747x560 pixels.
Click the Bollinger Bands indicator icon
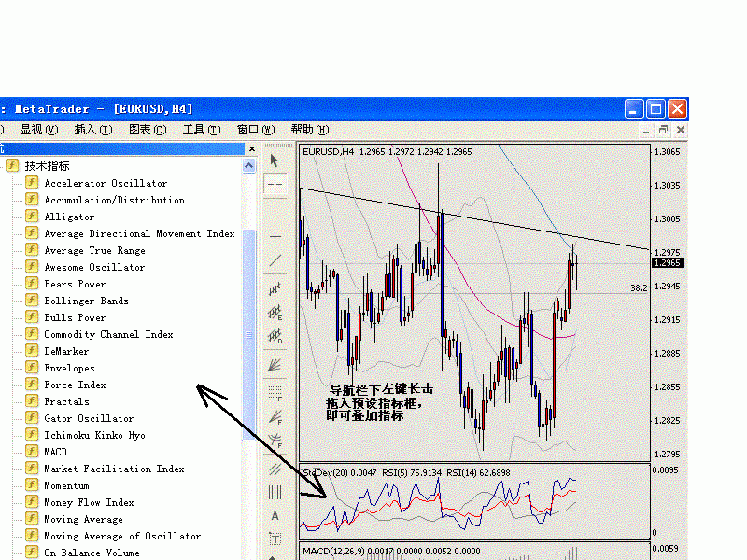tap(32, 300)
